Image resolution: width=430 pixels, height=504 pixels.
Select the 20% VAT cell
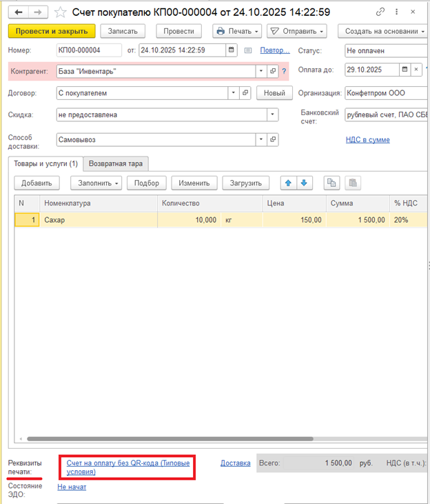click(409, 220)
